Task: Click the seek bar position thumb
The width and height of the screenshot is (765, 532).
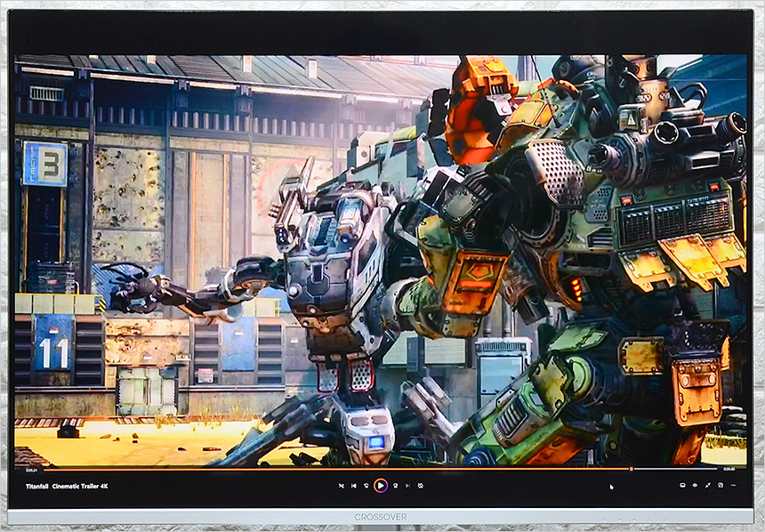Action: point(631,469)
